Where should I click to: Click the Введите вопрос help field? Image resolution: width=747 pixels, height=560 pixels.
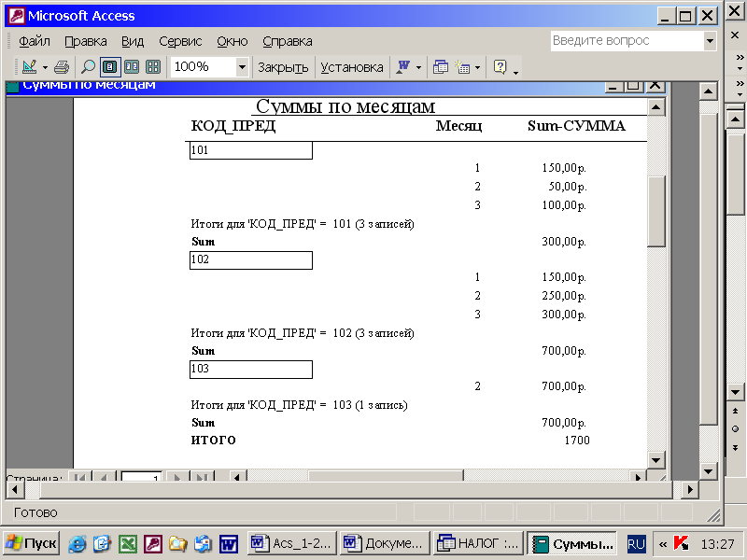[x=627, y=40]
